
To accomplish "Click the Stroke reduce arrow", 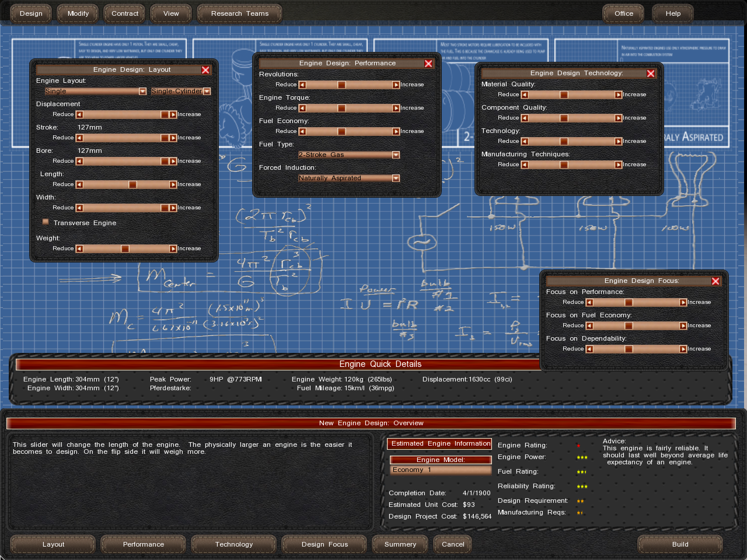I will [79, 138].
